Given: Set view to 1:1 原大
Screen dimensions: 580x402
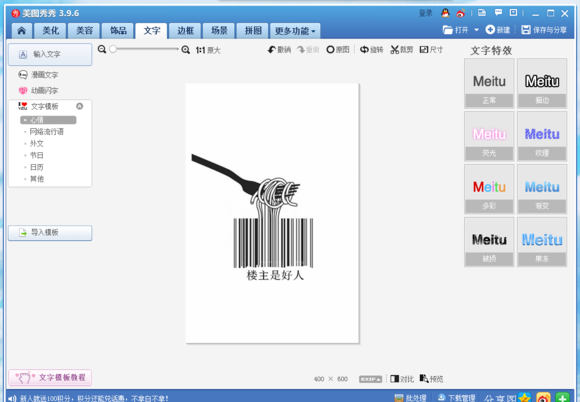Looking at the screenshot, I should 208,50.
